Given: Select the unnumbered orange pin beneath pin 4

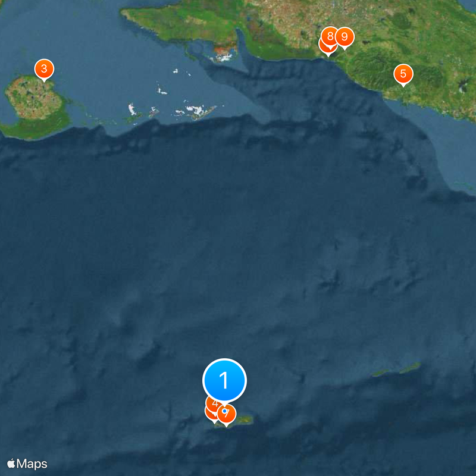Looking at the screenshot, I should coord(211,415).
